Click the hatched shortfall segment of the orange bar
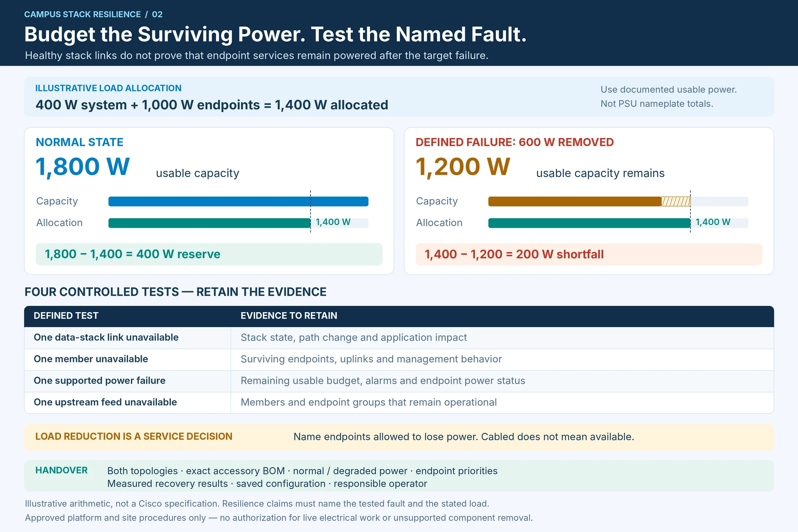This screenshot has width=798, height=532. click(676, 202)
